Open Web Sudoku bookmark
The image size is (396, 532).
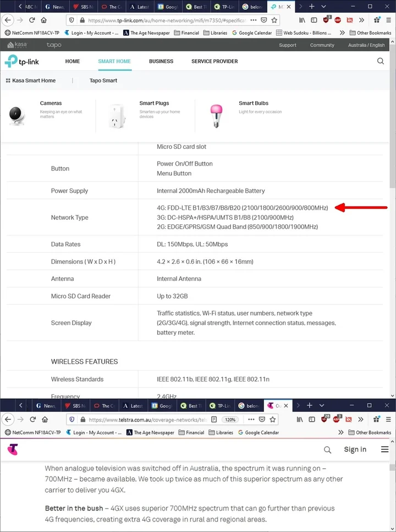coord(303,33)
